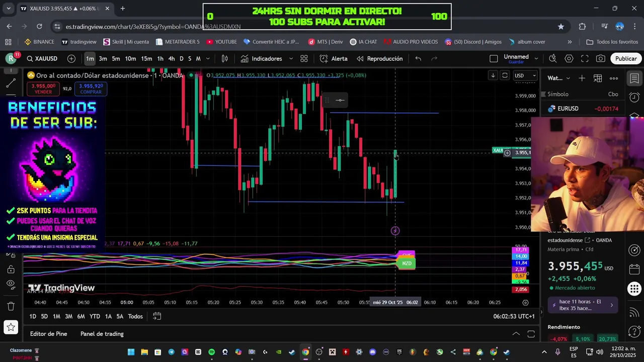Open chart settings hexagon icon

point(569,59)
